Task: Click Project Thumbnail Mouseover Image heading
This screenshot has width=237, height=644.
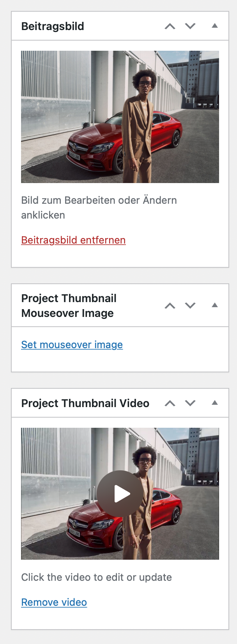Action: pyautogui.click(x=69, y=306)
